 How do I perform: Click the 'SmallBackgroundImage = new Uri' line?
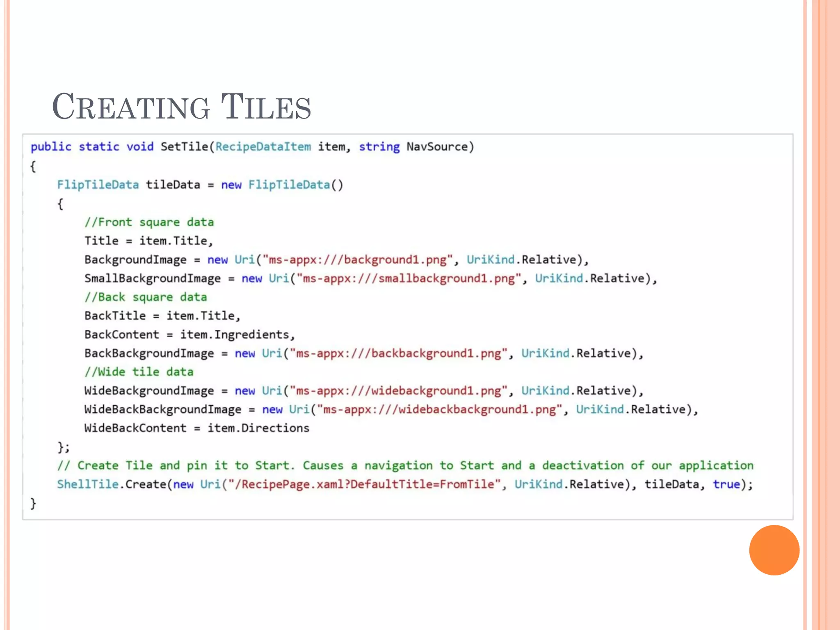click(371, 278)
